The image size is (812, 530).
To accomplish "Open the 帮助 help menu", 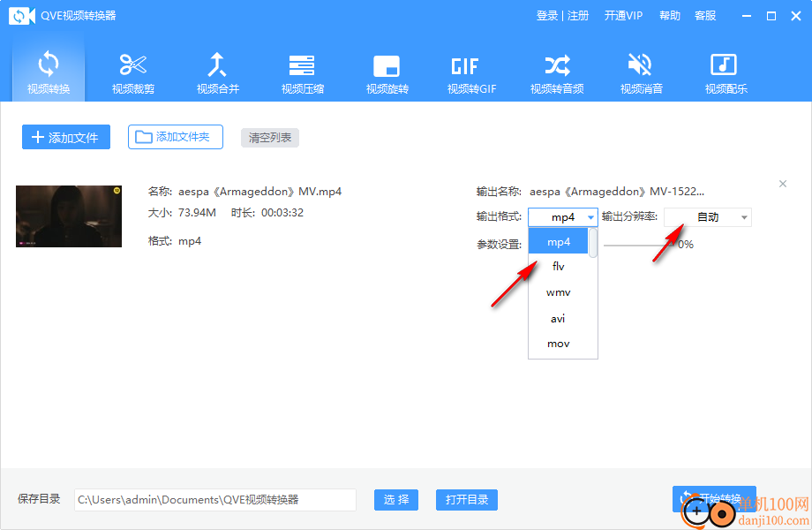I will (x=670, y=16).
